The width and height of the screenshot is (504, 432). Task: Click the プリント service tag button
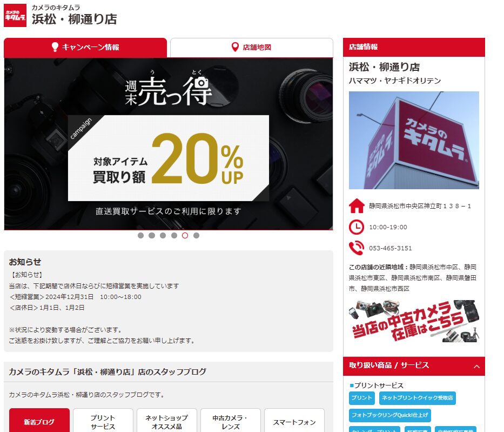click(361, 398)
